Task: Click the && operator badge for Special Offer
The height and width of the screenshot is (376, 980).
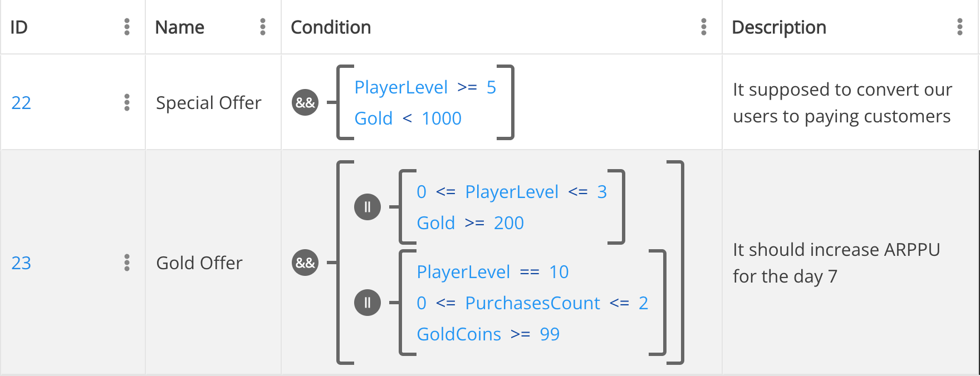Action: pyautogui.click(x=305, y=102)
